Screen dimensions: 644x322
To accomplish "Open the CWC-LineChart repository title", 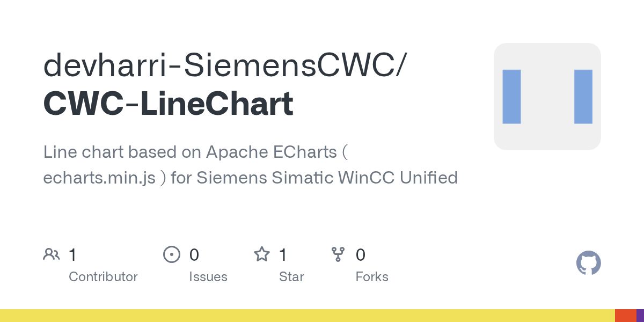I will click(x=168, y=104).
